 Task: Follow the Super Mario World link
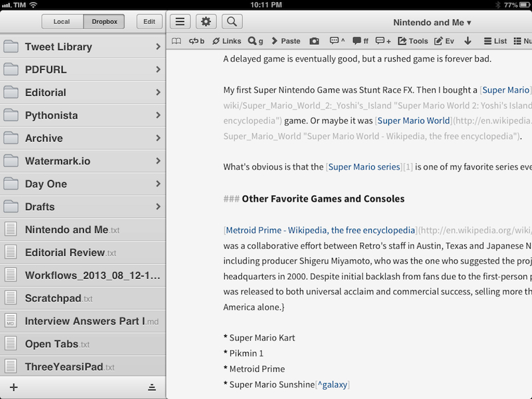pos(414,121)
